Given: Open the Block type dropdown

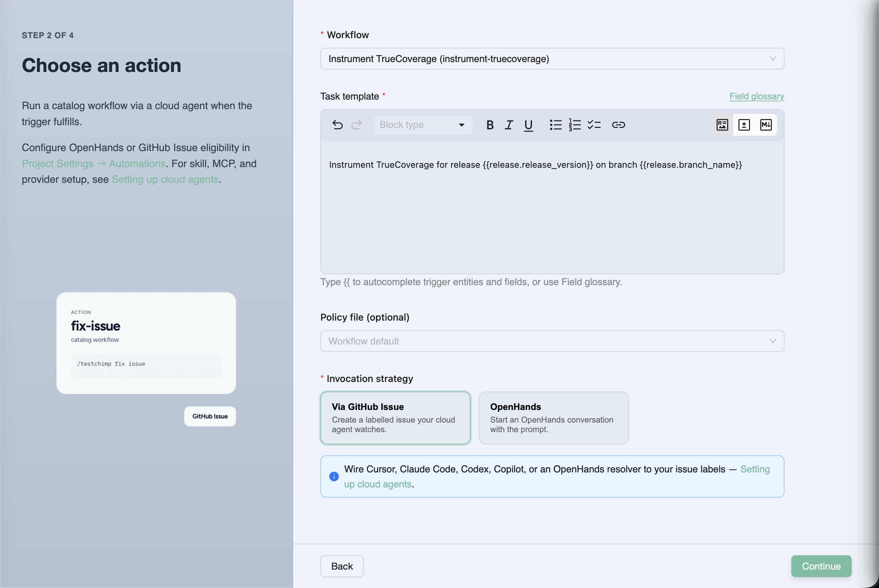Looking at the screenshot, I should click(x=423, y=125).
